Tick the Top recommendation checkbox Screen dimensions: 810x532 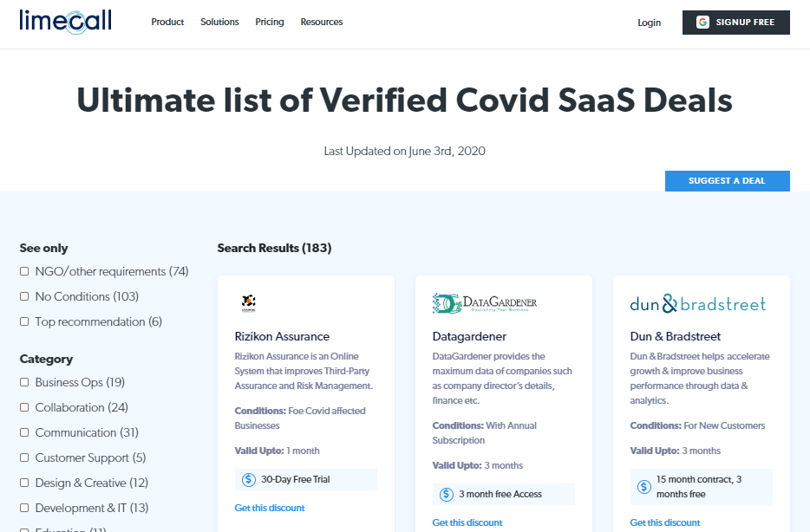pos(24,322)
